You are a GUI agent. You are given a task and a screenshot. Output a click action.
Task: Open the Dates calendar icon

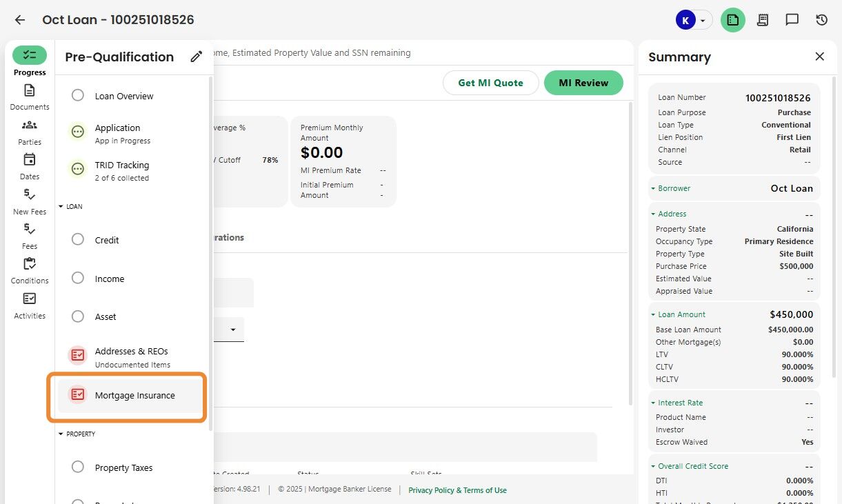pos(29,160)
